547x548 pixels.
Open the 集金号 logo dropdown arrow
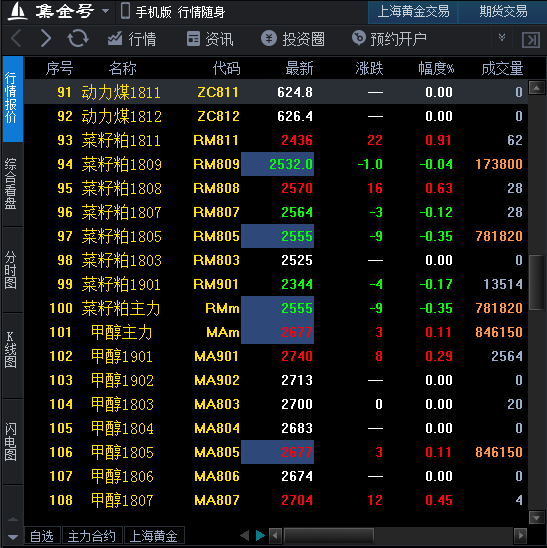click(x=105, y=11)
